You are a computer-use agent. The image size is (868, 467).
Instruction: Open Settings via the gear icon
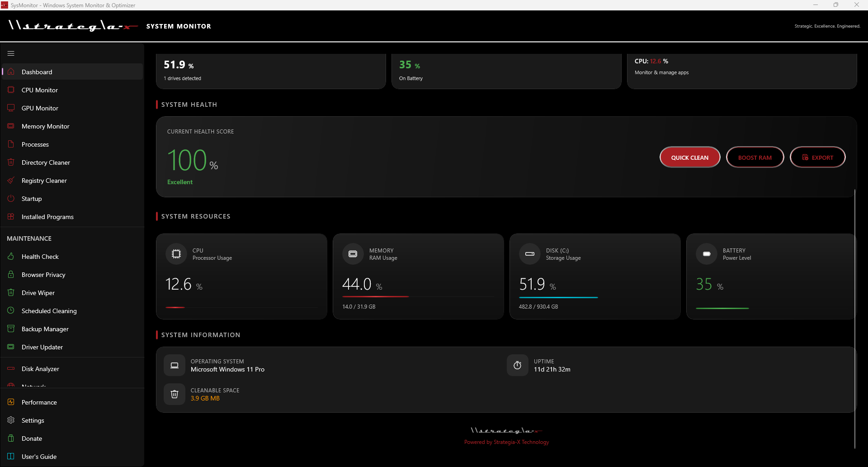11,420
